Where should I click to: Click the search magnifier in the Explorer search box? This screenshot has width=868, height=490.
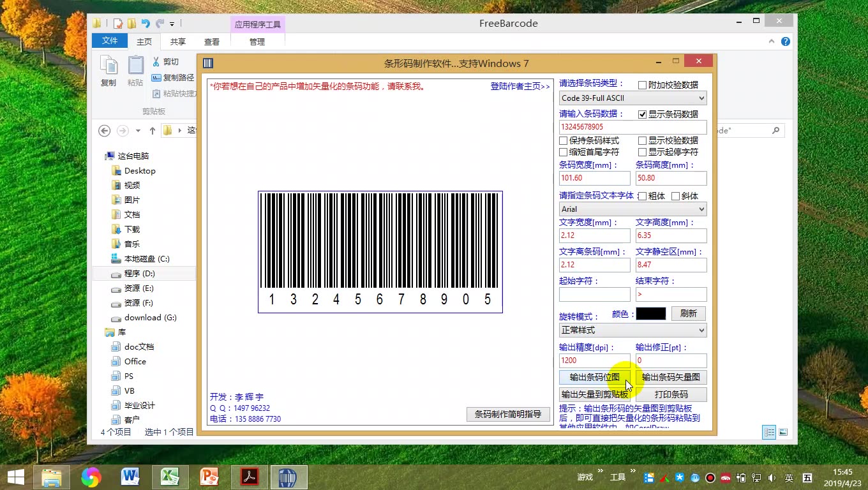point(776,130)
